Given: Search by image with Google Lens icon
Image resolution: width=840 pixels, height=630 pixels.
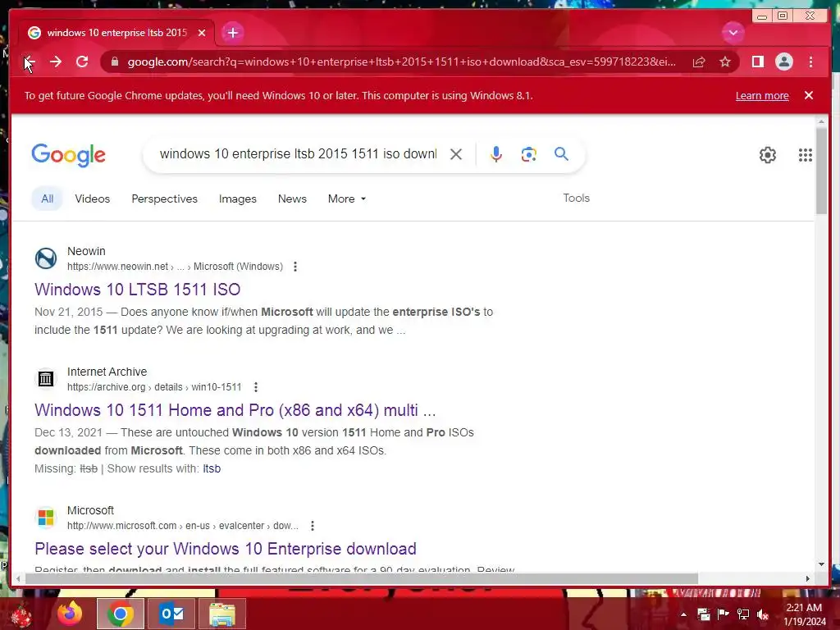Looking at the screenshot, I should 529,154.
